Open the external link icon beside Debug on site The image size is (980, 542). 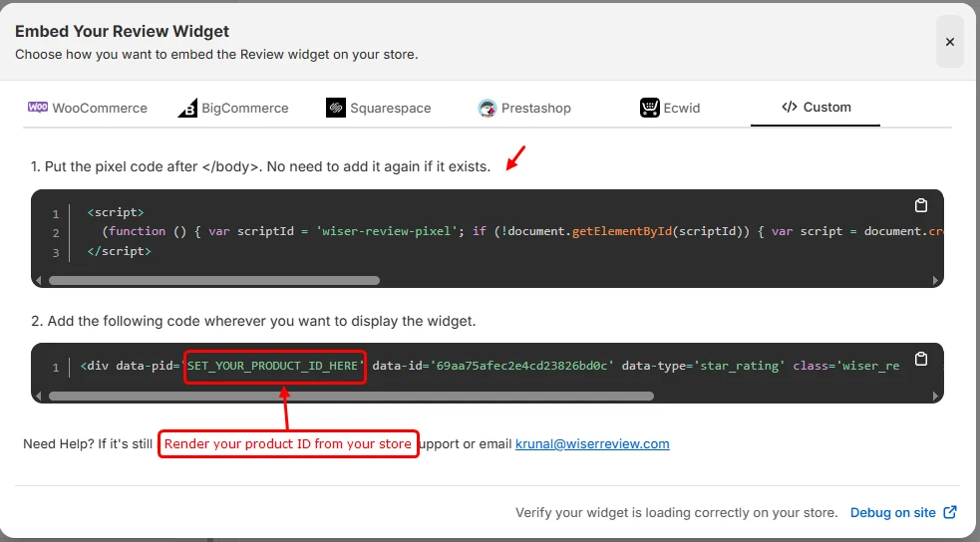pyautogui.click(x=950, y=512)
